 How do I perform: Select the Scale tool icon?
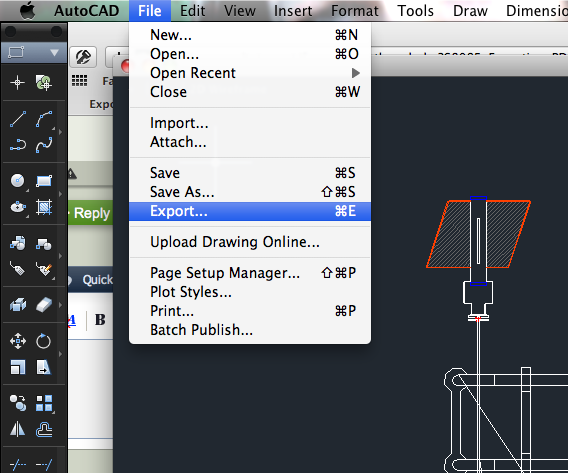(x=18, y=367)
